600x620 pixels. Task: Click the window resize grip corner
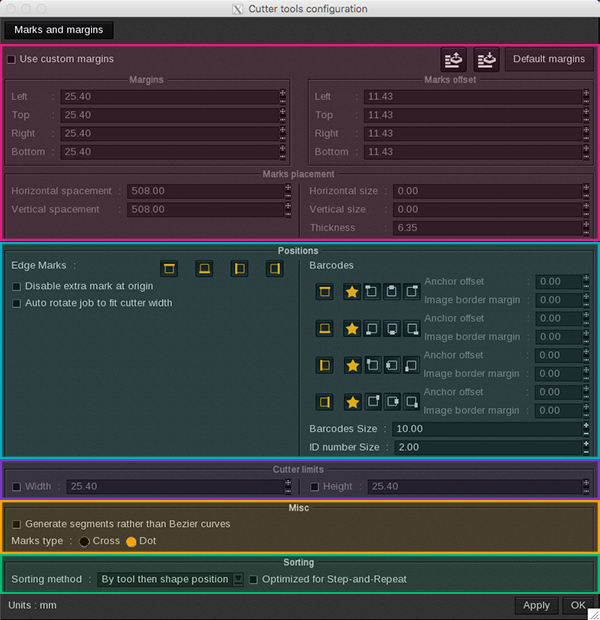594,614
